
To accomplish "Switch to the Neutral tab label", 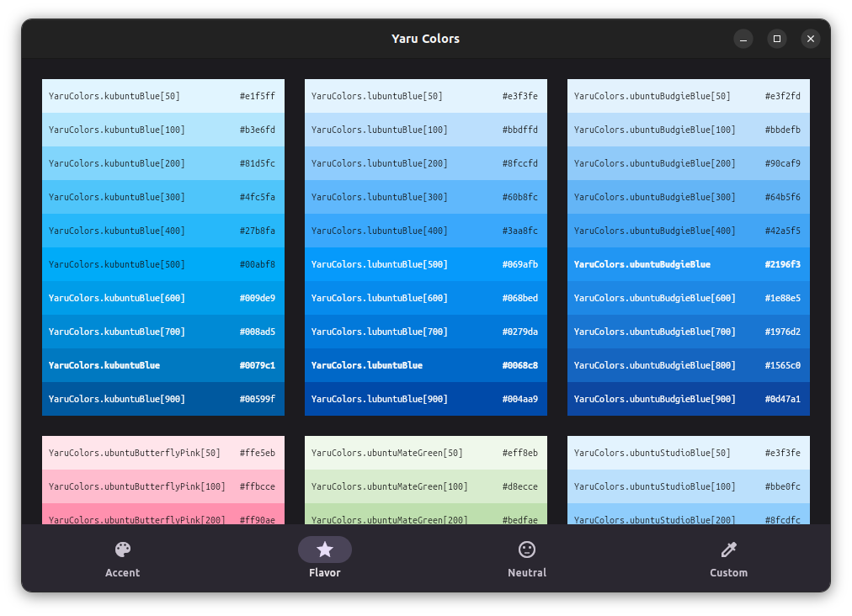I will (527, 572).
